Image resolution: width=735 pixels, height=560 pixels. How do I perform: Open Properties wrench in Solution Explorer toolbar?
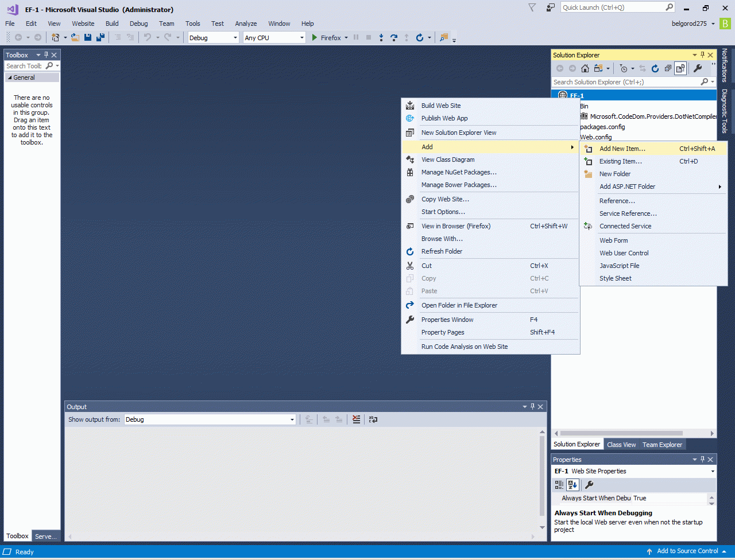698,68
